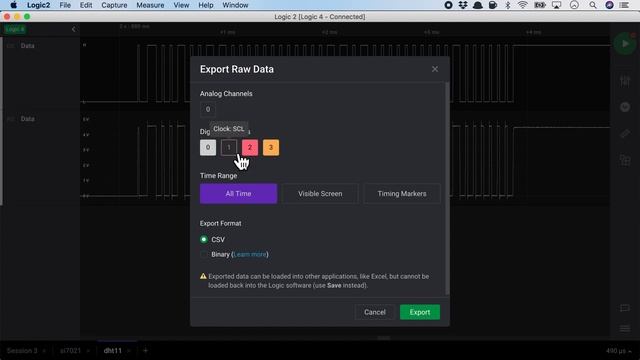Open the 490 µs zoom dropdown
Image resolution: width=640 pixels, height=360 pixels.
click(x=618, y=351)
